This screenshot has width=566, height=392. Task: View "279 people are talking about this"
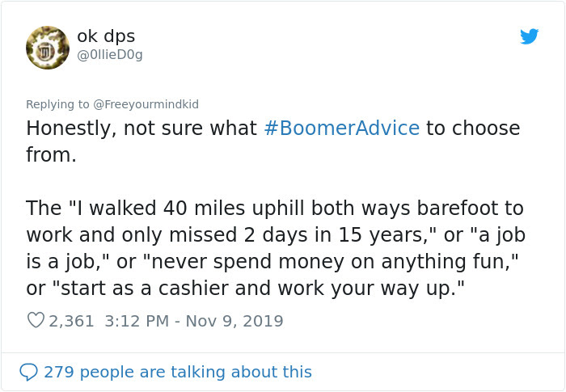(x=178, y=372)
